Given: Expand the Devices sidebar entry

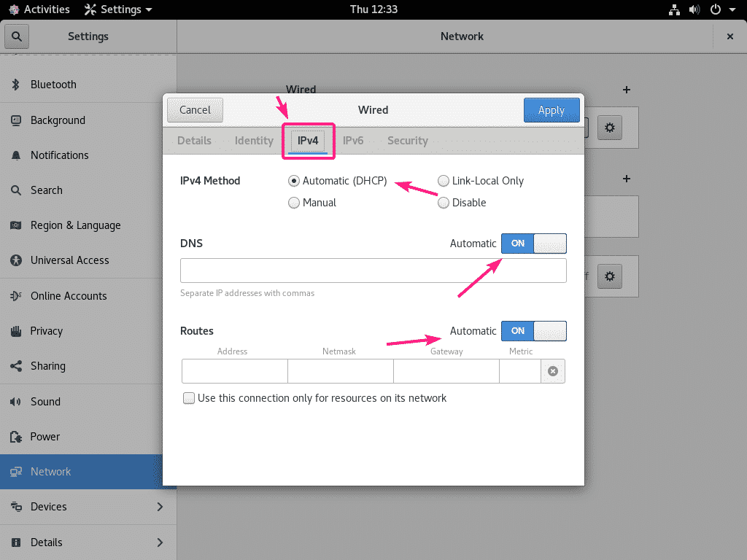Looking at the screenshot, I should pyautogui.click(x=88, y=507).
